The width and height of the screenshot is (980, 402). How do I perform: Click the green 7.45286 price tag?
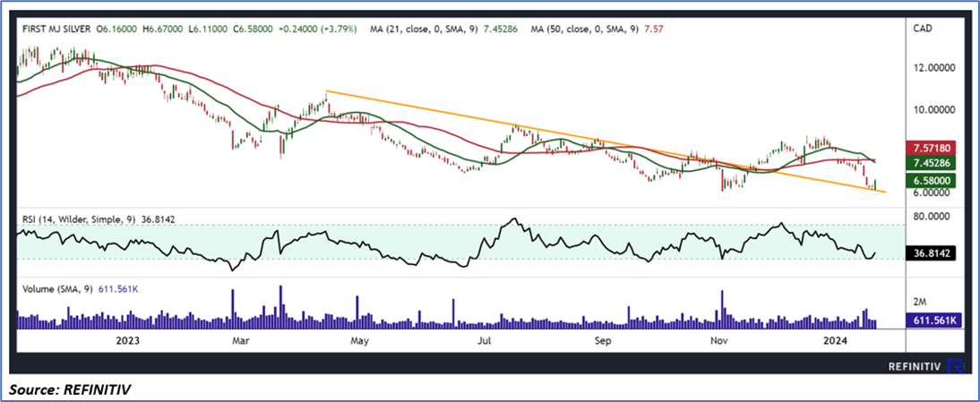(x=932, y=164)
